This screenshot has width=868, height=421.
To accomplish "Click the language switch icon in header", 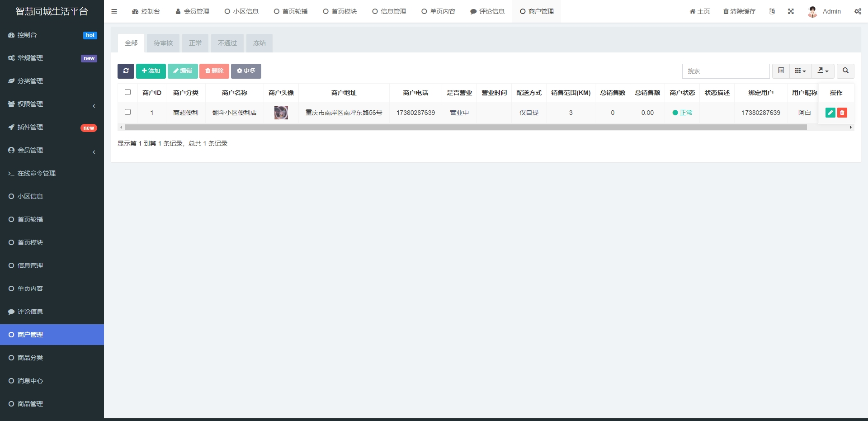I will [772, 11].
